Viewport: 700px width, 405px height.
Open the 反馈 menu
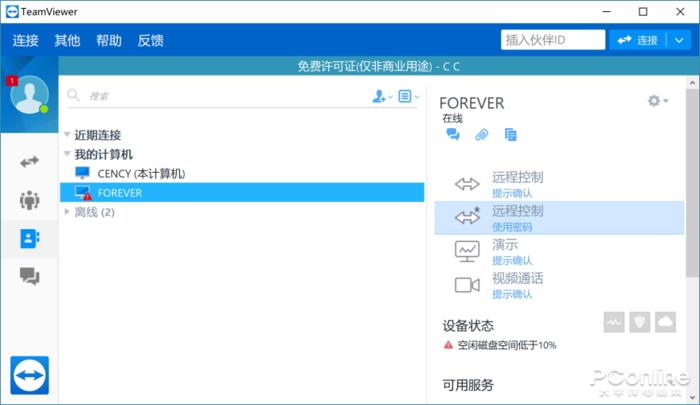(150, 41)
